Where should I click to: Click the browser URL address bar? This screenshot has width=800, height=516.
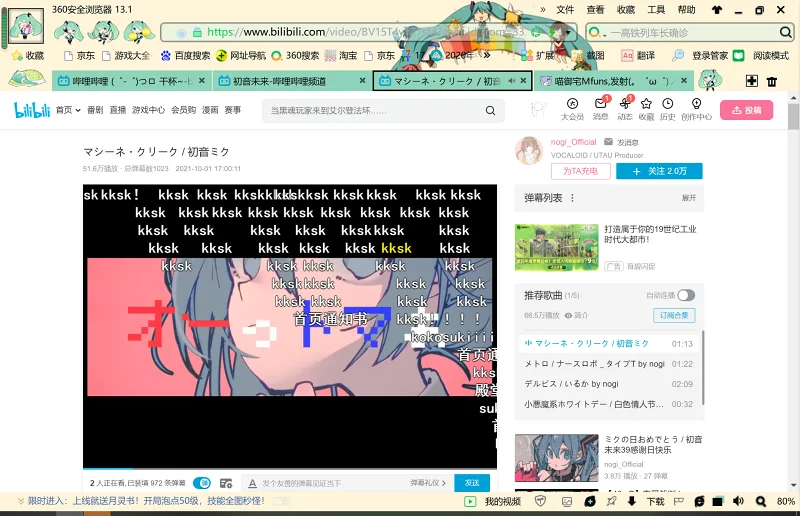point(367,32)
